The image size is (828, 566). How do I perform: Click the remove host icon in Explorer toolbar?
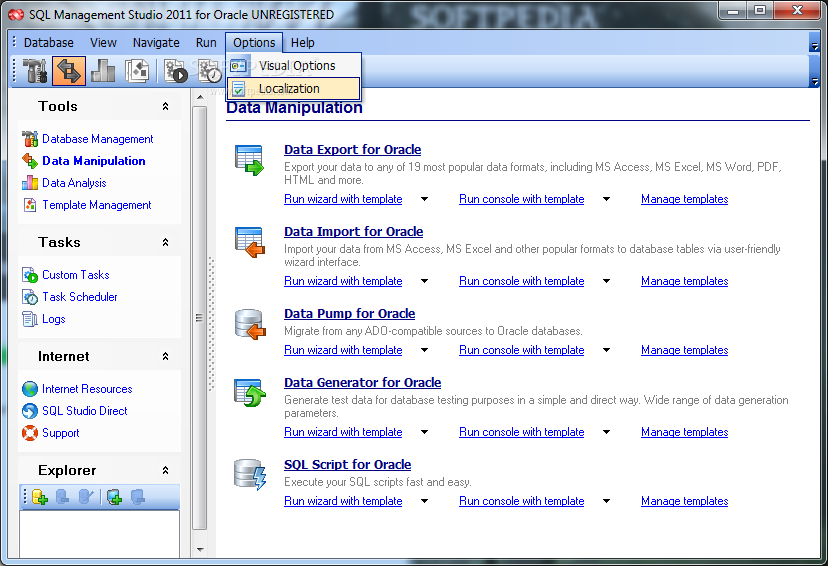point(137,497)
